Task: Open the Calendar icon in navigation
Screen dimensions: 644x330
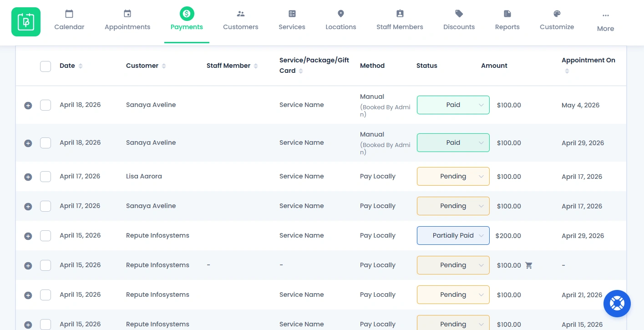Action: click(69, 14)
